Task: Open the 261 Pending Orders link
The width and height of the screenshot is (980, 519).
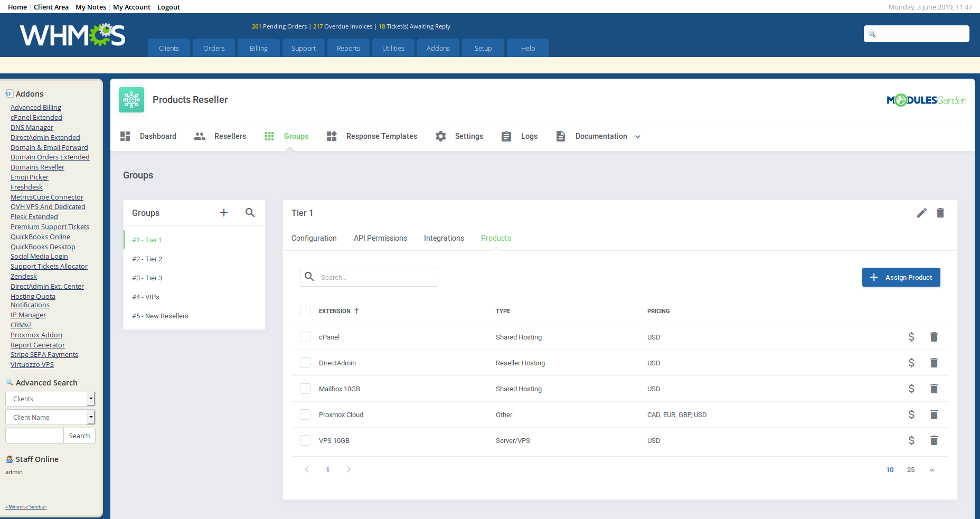Action: (279, 26)
